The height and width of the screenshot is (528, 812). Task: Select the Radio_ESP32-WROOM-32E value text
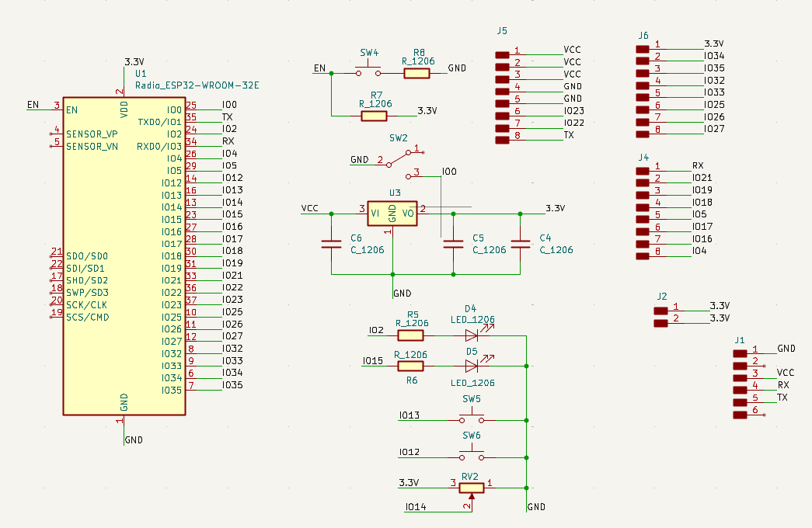[x=197, y=85]
